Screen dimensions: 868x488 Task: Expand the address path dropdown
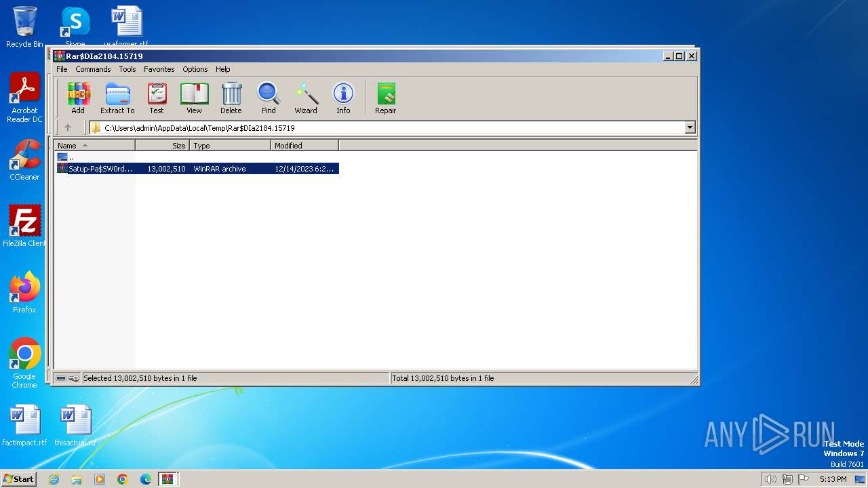click(x=690, y=127)
